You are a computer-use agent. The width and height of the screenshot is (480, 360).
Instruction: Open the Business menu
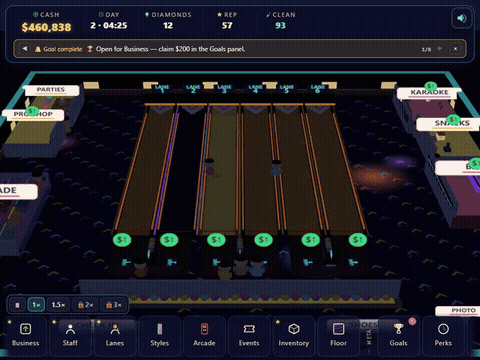pos(26,335)
